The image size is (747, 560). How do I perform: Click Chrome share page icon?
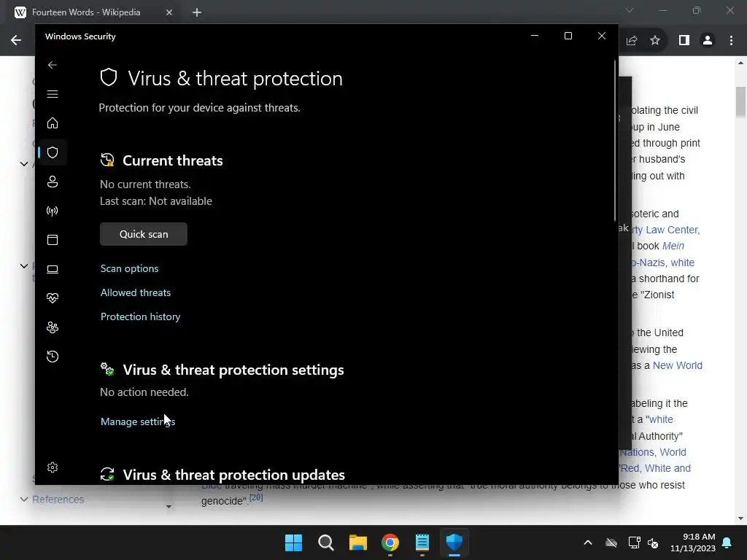[x=632, y=41]
